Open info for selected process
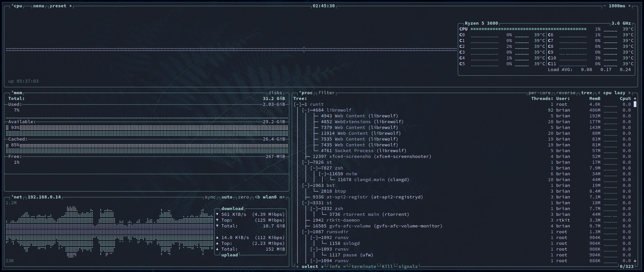 click(335, 266)
